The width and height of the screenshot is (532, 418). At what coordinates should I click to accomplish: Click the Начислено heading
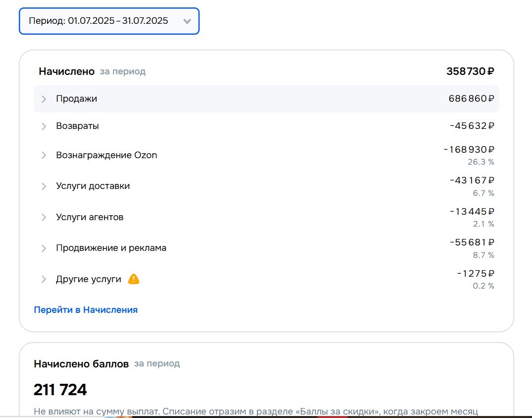click(x=66, y=71)
